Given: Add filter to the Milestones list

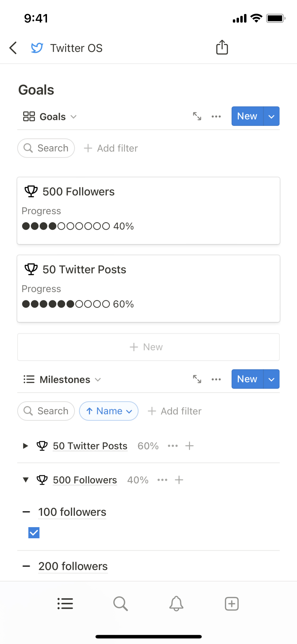Looking at the screenshot, I should [175, 411].
